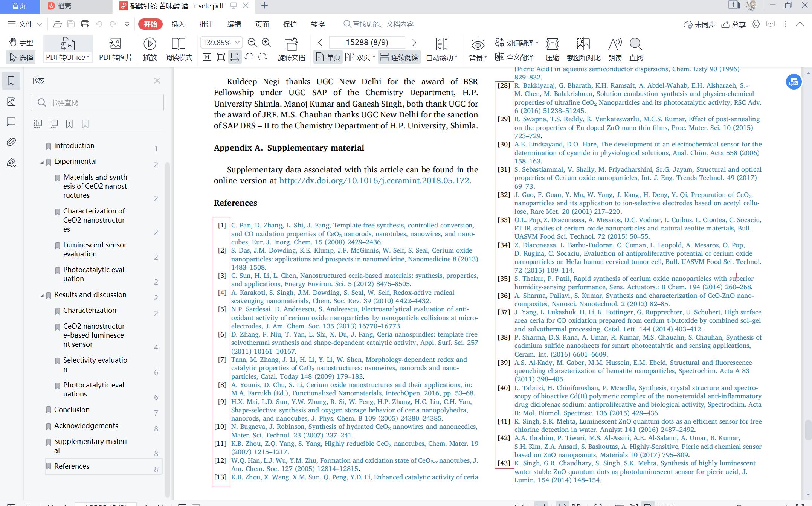Toggle continuous reading mode

point(399,57)
